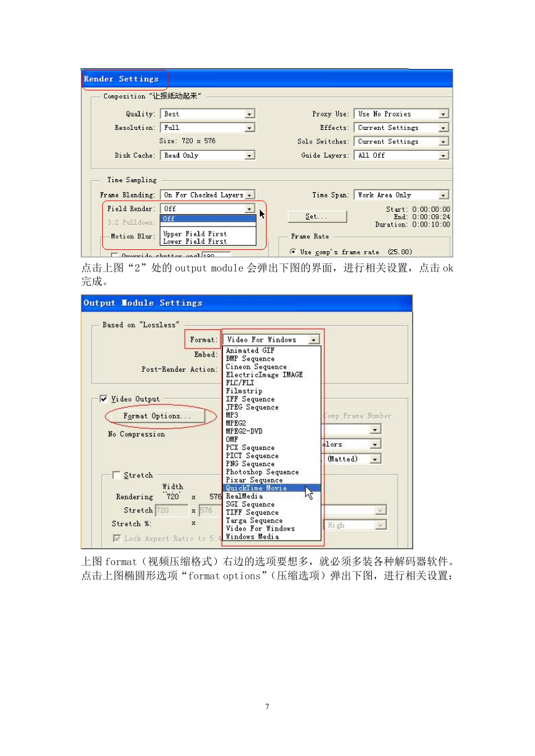Viewport: 535px width, 756px height.
Task: Select PNG Sequence format
Action: (x=272, y=464)
